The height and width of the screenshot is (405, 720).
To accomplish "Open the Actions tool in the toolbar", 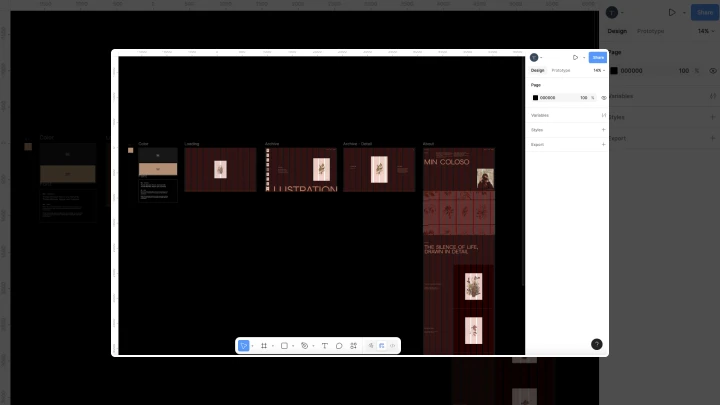I will pyautogui.click(x=354, y=346).
